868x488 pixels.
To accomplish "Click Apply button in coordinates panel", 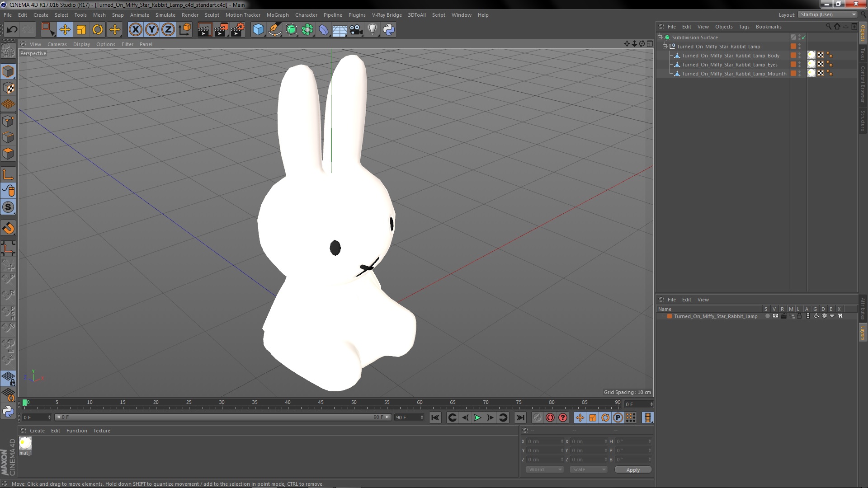I will (633, 470).
